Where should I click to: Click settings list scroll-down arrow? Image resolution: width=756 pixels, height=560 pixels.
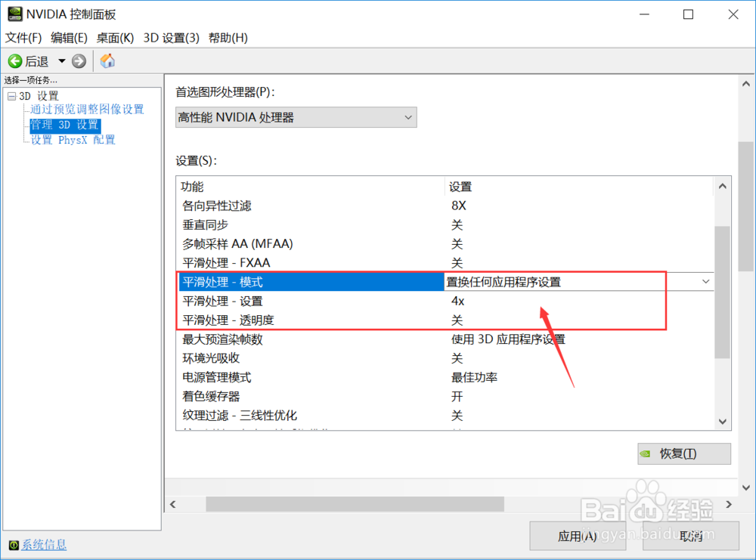point(722,421)
